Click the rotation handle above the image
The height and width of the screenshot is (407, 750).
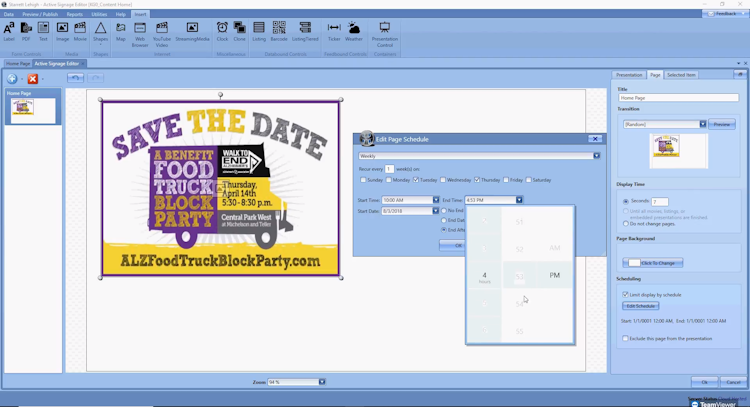point(220,95)
